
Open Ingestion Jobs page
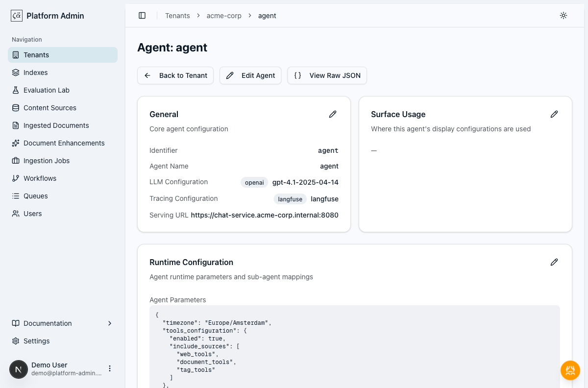click(63, 161)
